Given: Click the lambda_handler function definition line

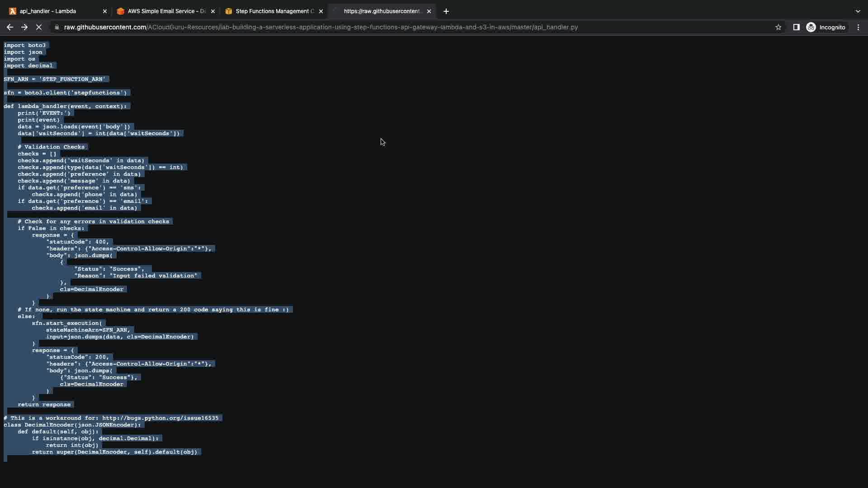Looking at the screenshot, I should [66, 106].
